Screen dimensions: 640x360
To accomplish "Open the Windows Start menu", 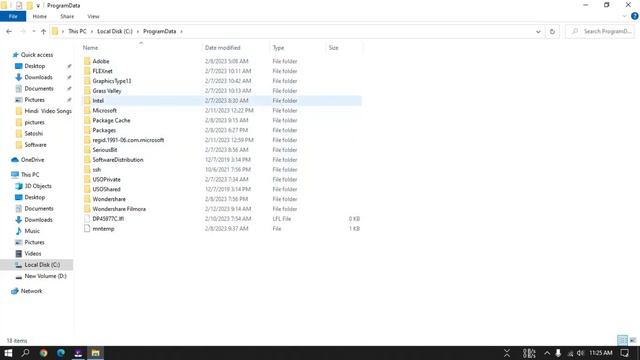I will (x=8, y=353).
